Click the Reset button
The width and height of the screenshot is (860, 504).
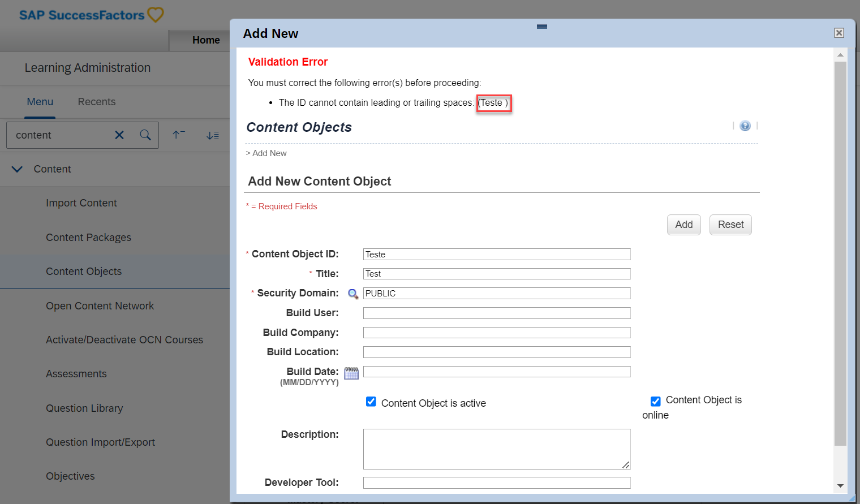pos(730,225)
